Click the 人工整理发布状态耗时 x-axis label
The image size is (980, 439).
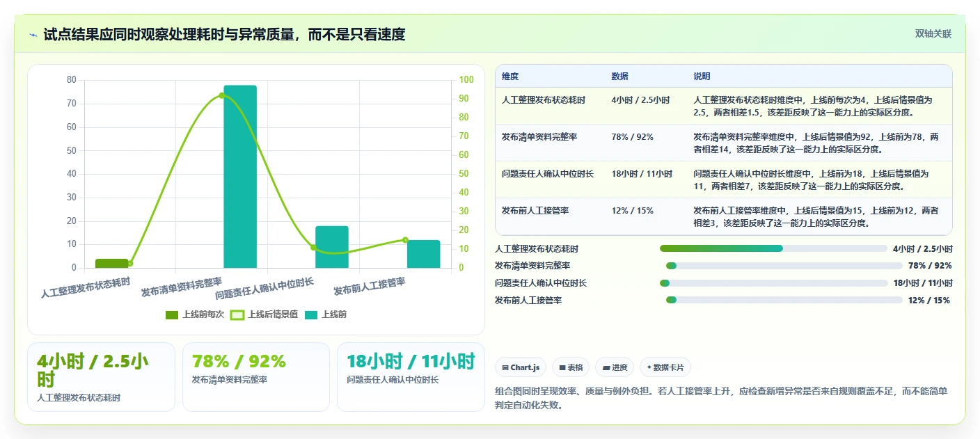pos(86,287)
